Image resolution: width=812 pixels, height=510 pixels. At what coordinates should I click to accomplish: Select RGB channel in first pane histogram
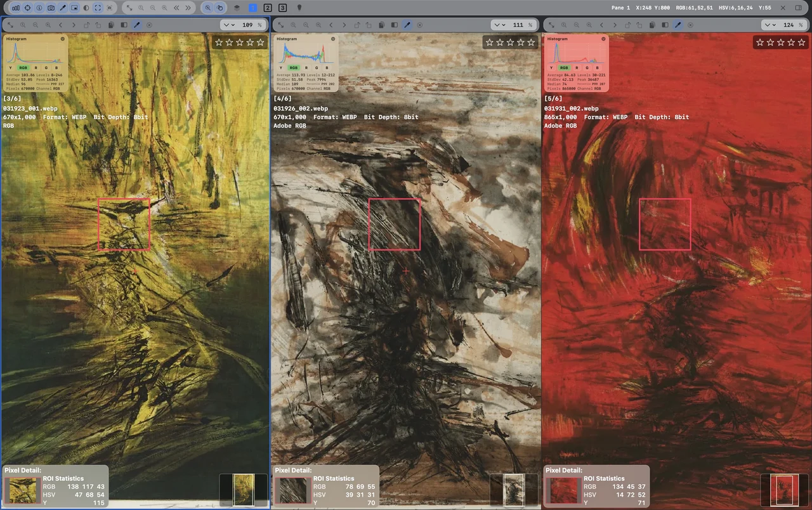coord(23,67)
